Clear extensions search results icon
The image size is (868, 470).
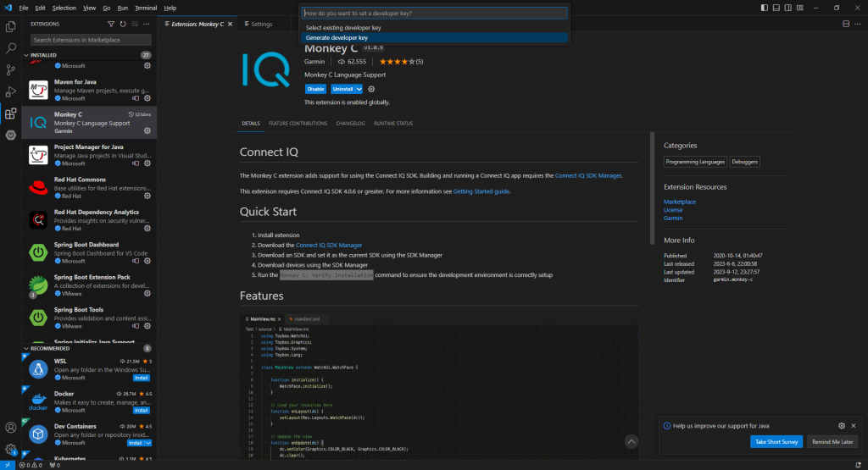coord(135,25)
